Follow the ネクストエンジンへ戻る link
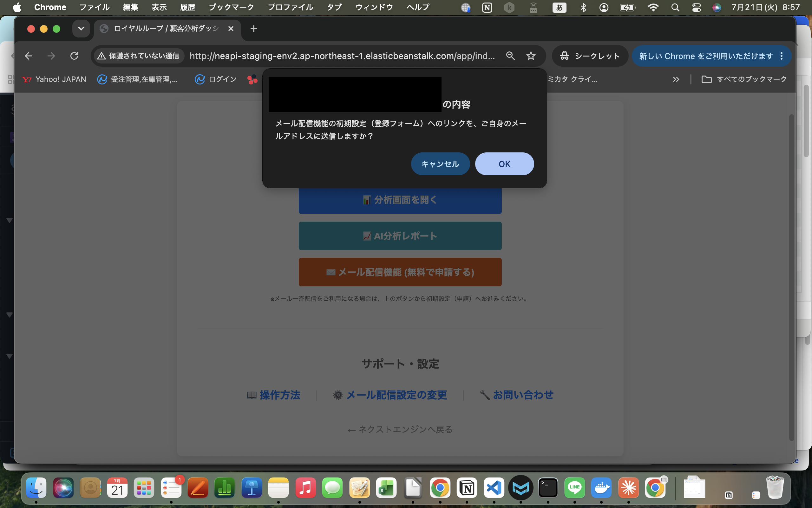812x508 pixels. click(x=400, y=429)
